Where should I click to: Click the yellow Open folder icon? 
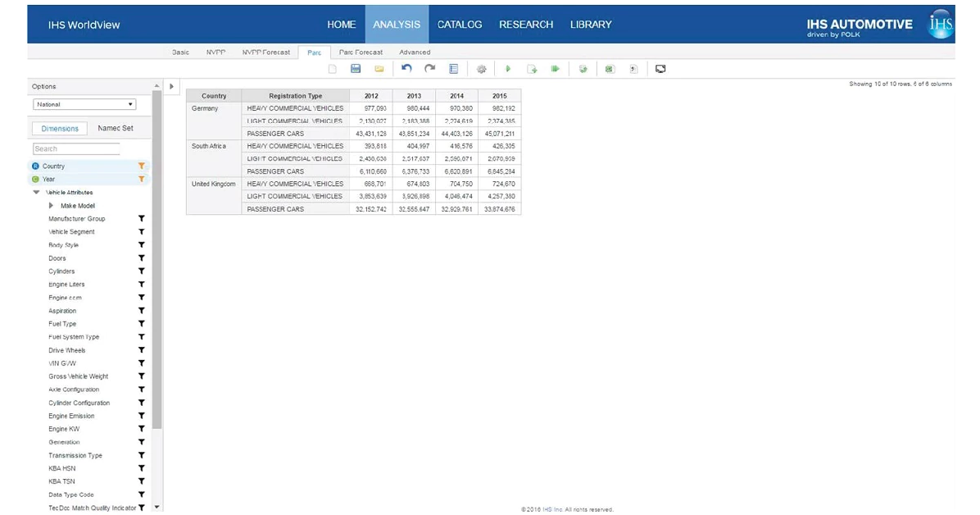(379, 69)
